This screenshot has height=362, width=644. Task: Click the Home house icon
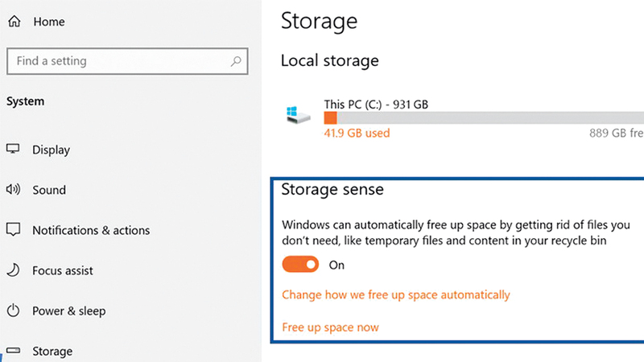[14, 23]
